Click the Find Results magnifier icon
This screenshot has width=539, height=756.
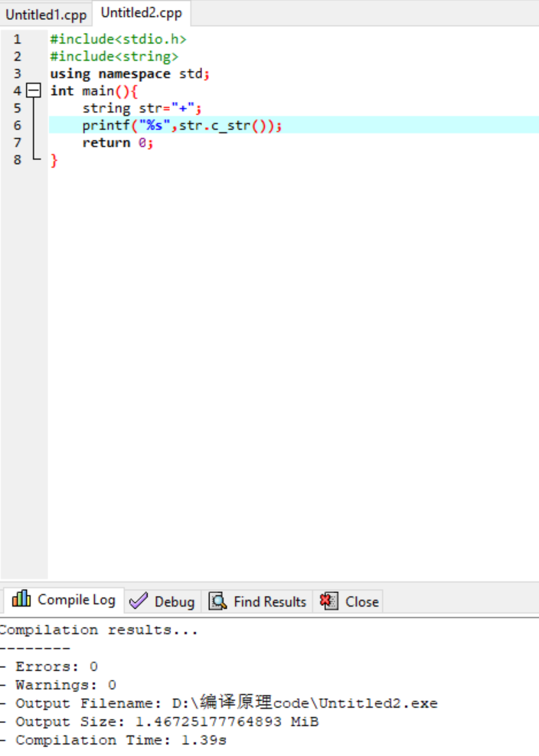point(217,601)
